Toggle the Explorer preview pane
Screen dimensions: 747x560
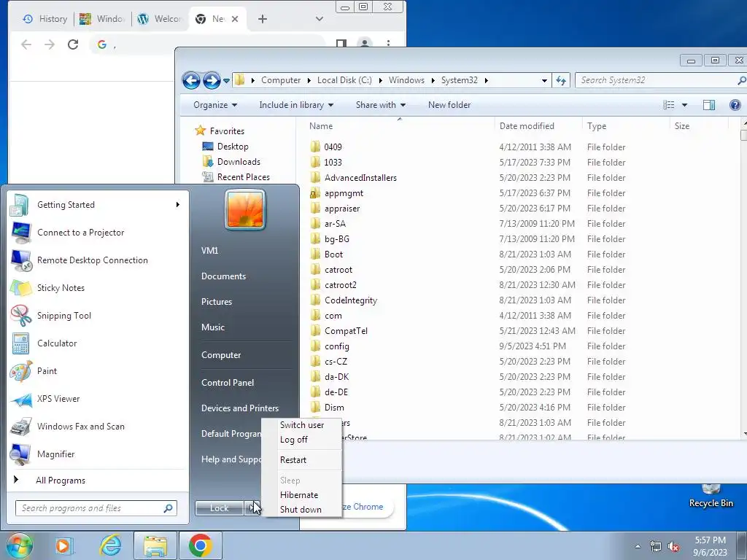click(709, 105)
